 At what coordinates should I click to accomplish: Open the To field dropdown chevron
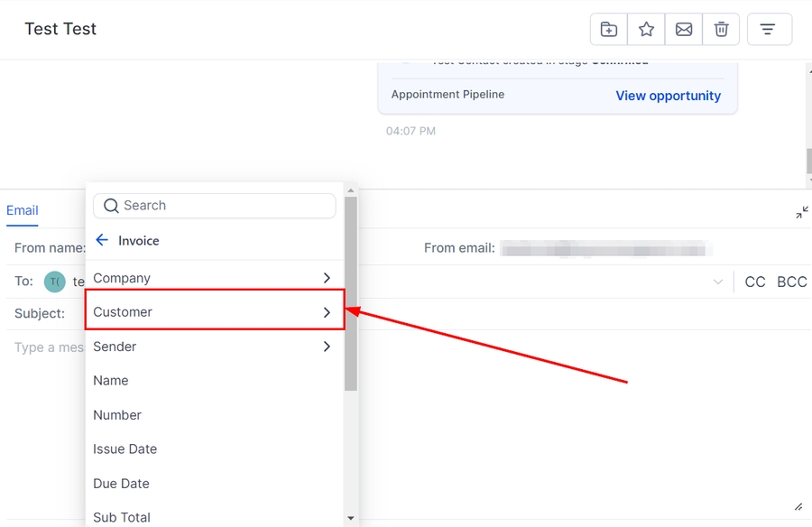tap(718, 282)
